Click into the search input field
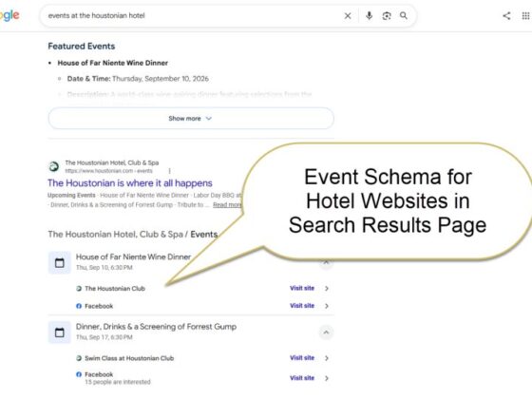This screenshot has height=399, width=532. pos(194,15)
